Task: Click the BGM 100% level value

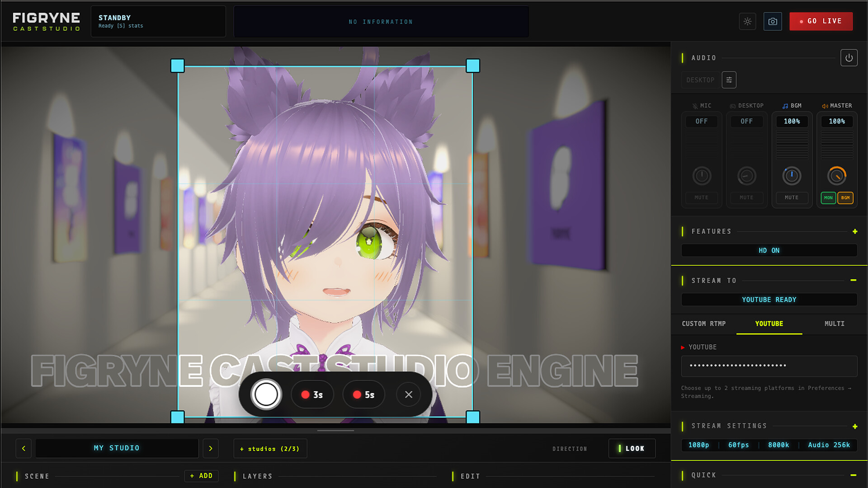Action: coord(792,121)
